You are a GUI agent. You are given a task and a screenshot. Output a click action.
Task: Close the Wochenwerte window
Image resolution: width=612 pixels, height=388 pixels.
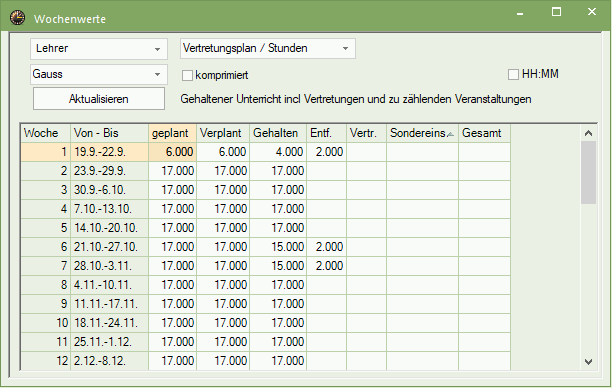tap(592, 12)
